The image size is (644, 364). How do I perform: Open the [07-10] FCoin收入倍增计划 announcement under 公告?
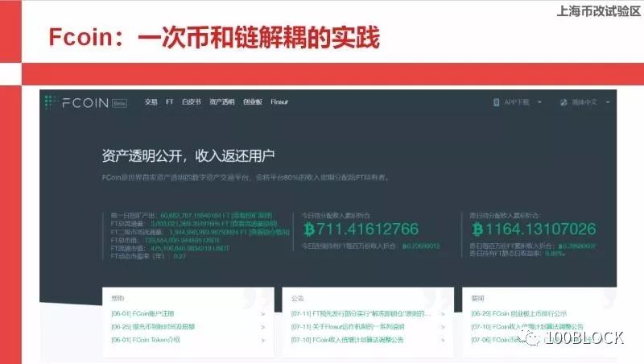click(x=347, y=340)
